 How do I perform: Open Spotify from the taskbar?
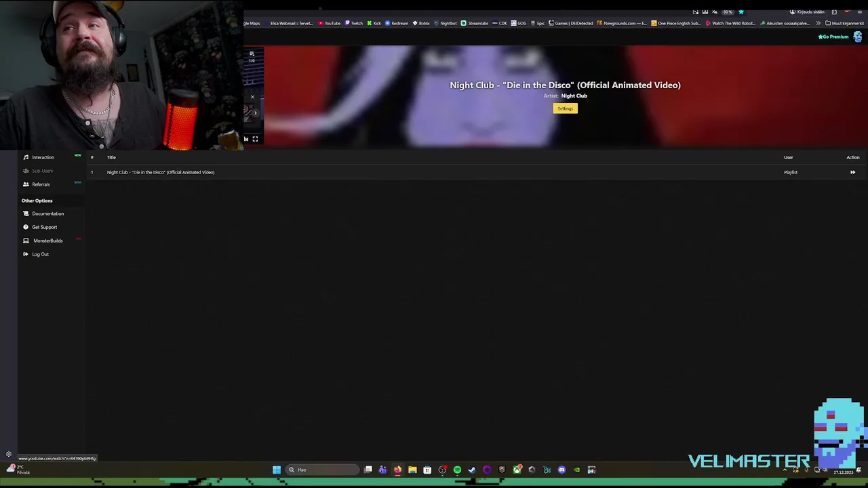(x=457, y=470)
